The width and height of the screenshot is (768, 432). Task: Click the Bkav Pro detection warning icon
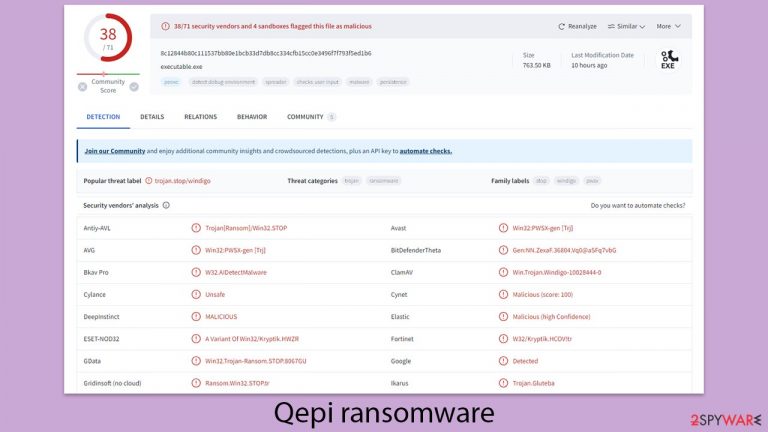tap(196, 272)
